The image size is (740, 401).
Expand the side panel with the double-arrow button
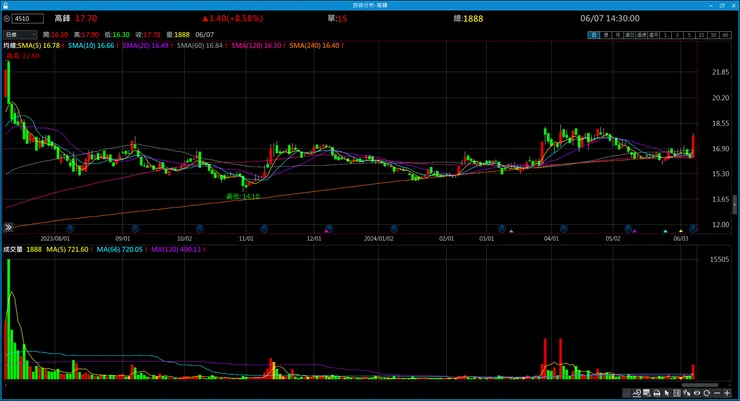(8, 227)
